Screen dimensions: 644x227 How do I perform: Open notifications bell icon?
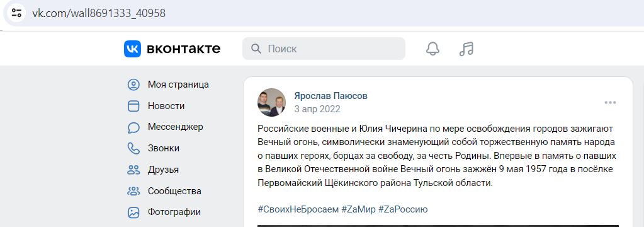pos(432,49)
